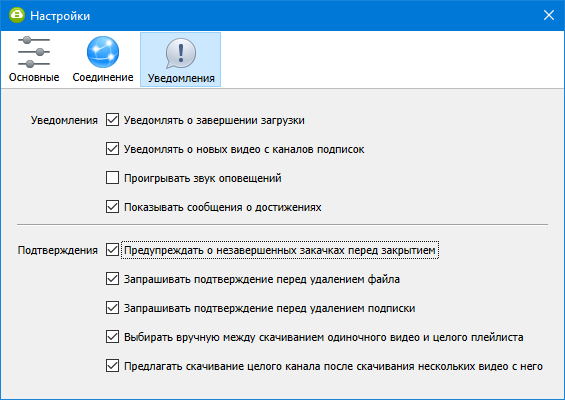
Task: Uncheck Выбирать вручную между скачиванием видео и плейлиста
Action: pos(112,337)
